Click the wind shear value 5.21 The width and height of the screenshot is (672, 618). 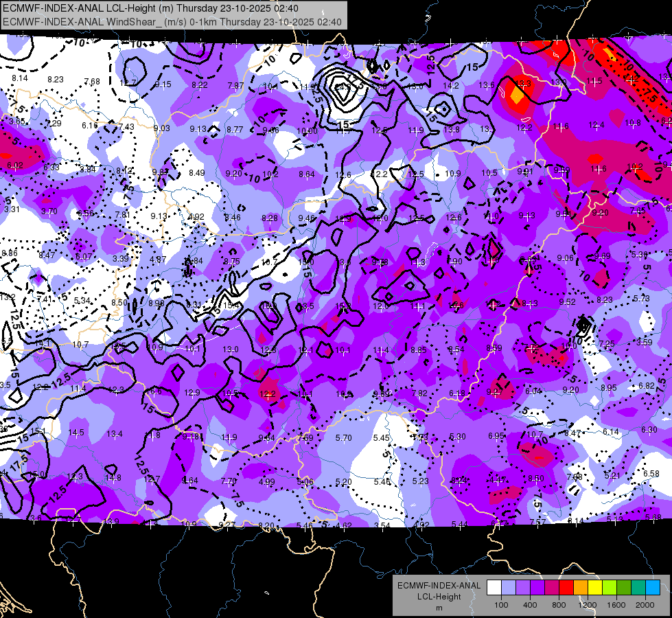[612, 476]
